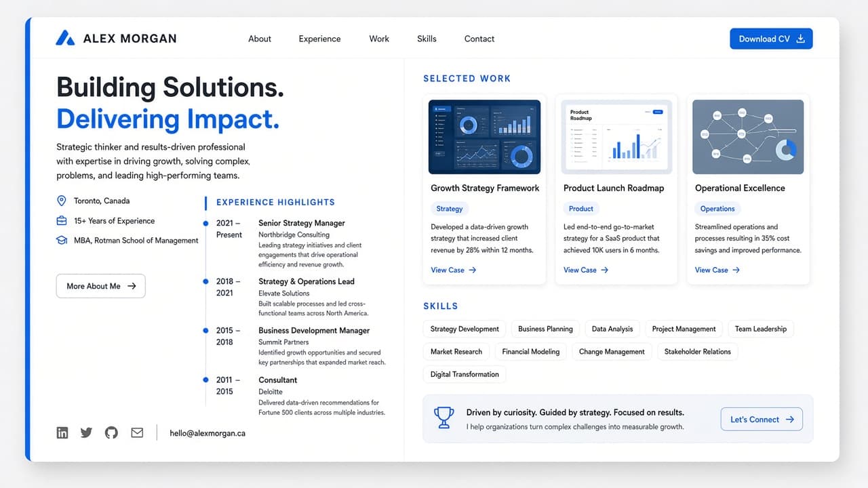Go to the About nav item
This screenshot has width=868, height=488.
point(260,39)
